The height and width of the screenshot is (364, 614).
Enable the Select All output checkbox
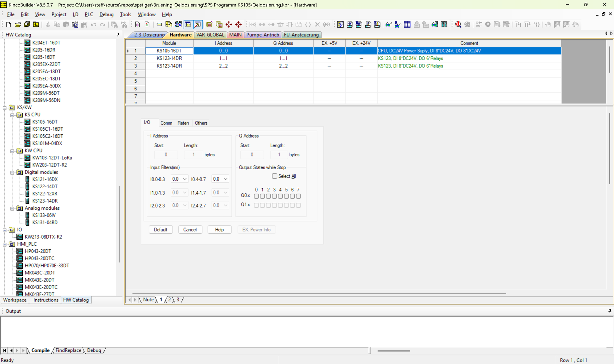[274, 176]
